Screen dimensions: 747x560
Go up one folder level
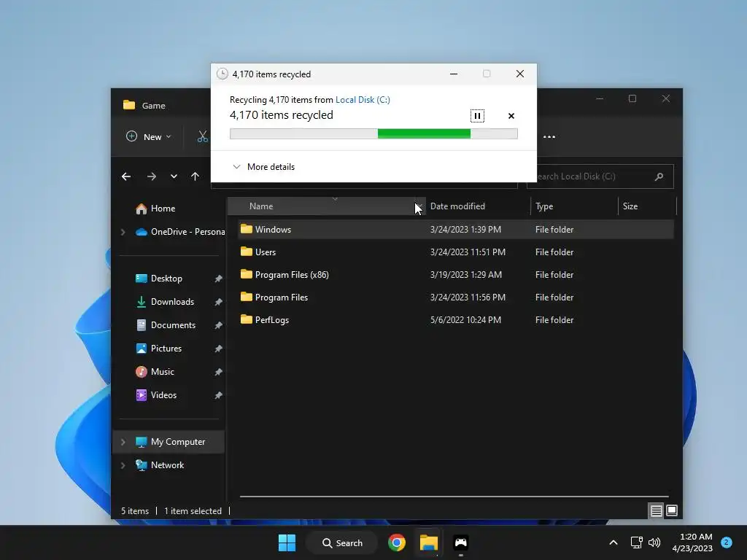(195, 176)
